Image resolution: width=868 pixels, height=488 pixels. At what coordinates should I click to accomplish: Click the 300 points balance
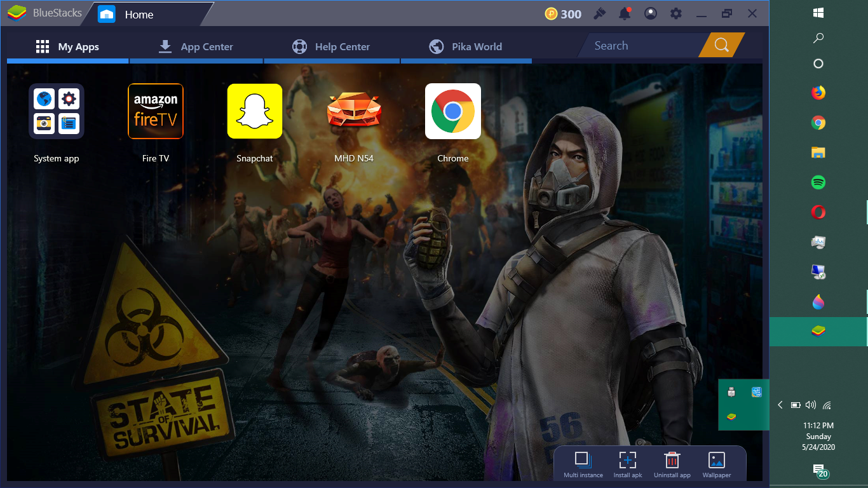[x=571, y=14]
